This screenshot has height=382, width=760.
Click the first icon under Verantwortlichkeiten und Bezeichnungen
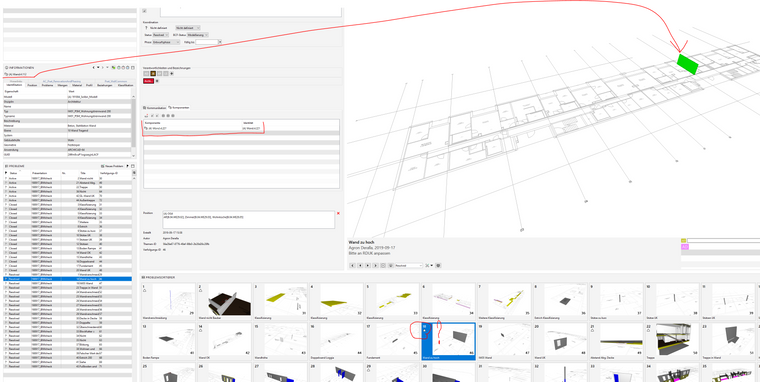[x=146, y=74]
